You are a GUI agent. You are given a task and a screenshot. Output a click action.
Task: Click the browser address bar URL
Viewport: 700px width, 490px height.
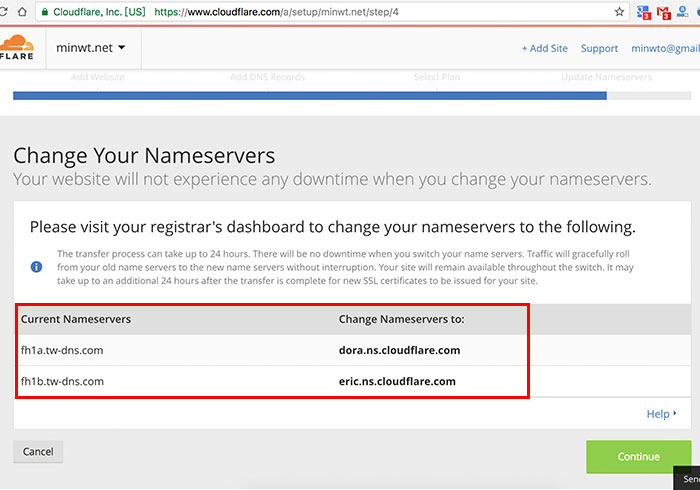coord(276,12)
